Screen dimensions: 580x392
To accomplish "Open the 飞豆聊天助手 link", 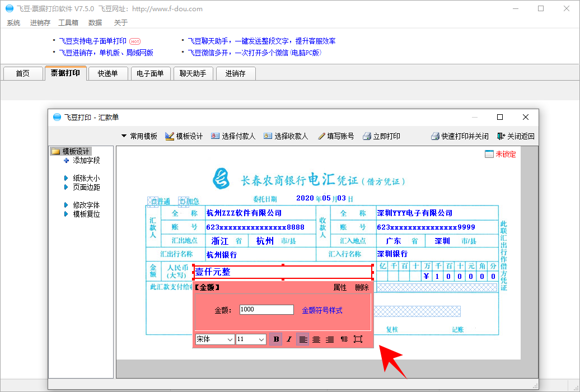I will (262, 41).
